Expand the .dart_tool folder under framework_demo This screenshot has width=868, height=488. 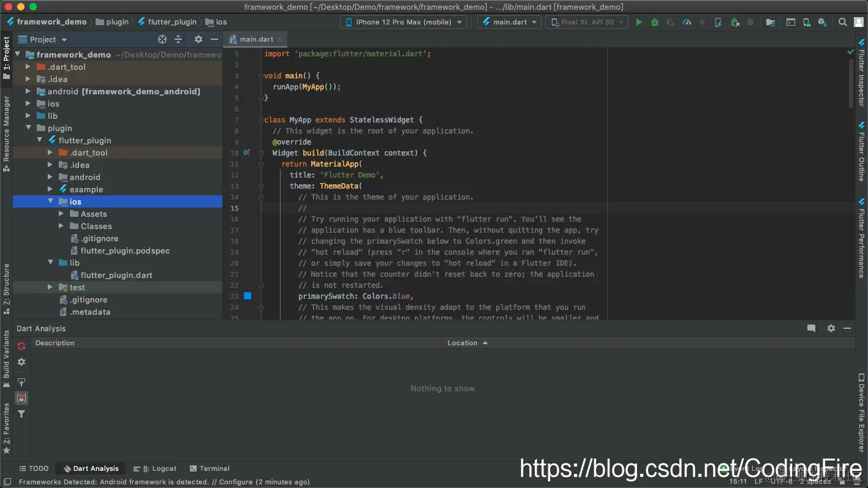point(28,67)
